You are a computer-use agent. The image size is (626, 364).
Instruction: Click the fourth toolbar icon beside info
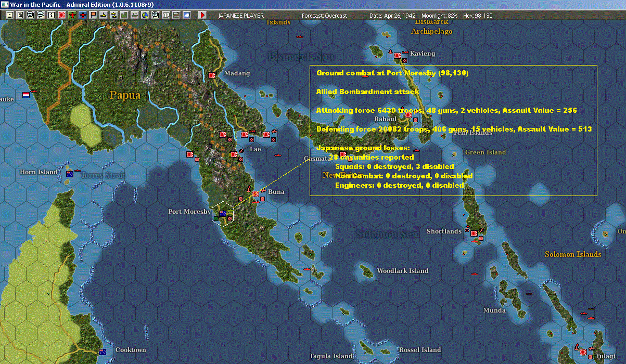pos(41,15)
